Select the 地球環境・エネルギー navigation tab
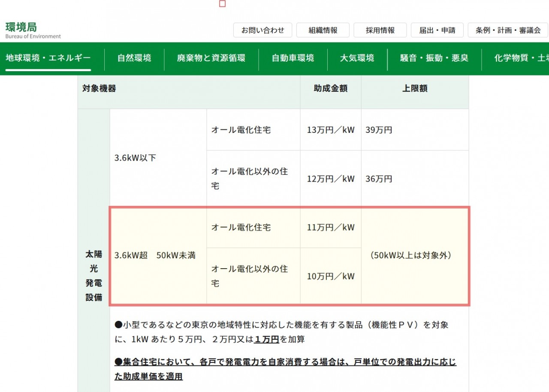549x392 pixels. [x=48, y=58]
